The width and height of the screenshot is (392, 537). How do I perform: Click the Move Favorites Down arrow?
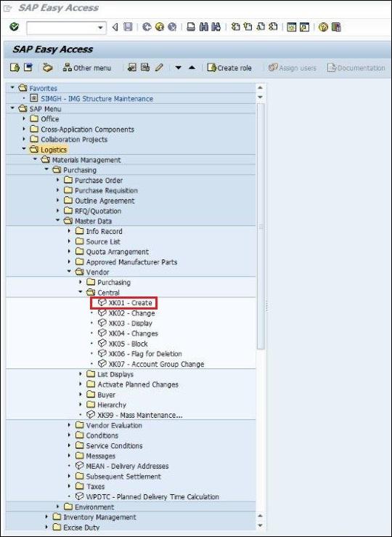[178, 68]
